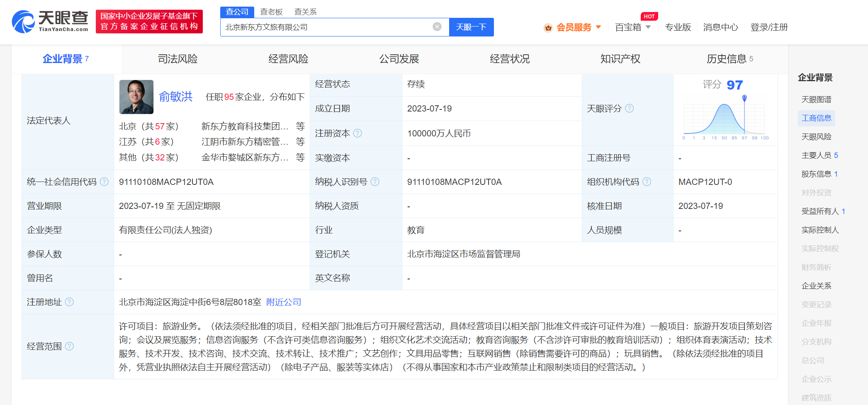Clear the search box with X icon
Viewport: 868px width, 405px height.
point(437,27)
